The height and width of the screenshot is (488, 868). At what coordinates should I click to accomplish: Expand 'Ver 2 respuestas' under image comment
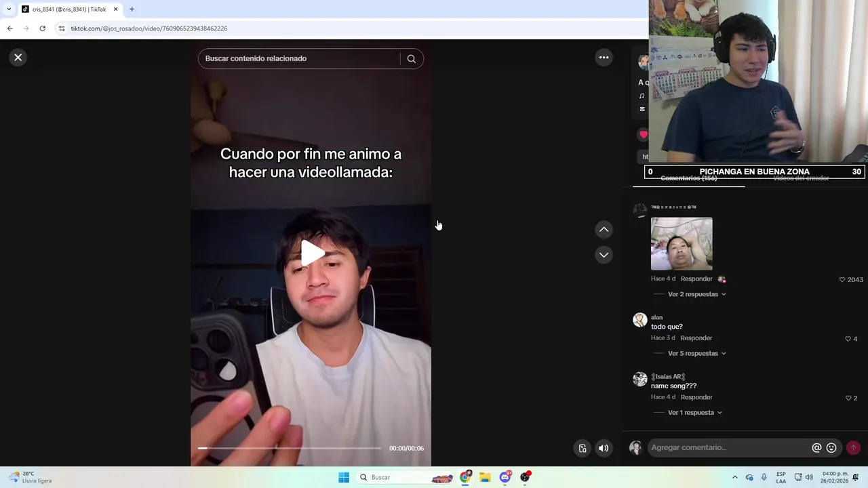pyautogui.click(x=696, y=294)
